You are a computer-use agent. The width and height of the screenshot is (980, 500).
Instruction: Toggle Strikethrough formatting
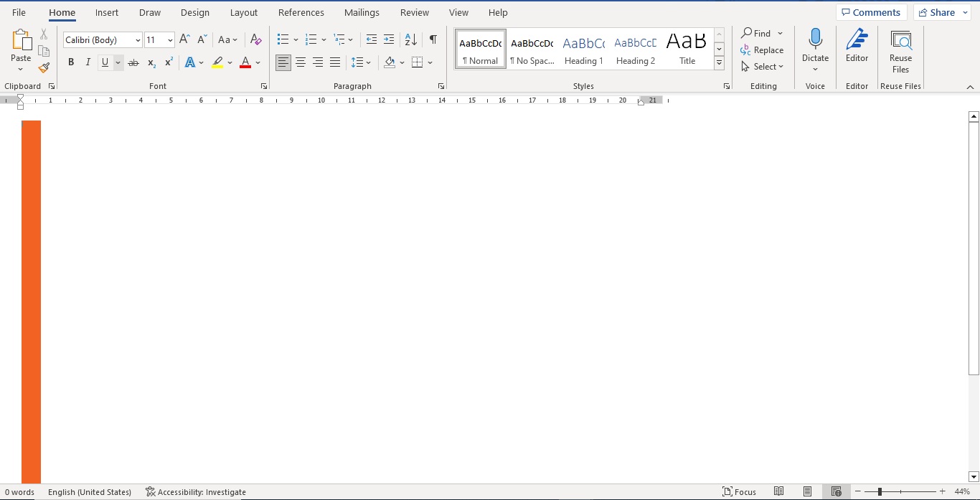(x=133, y=62)
